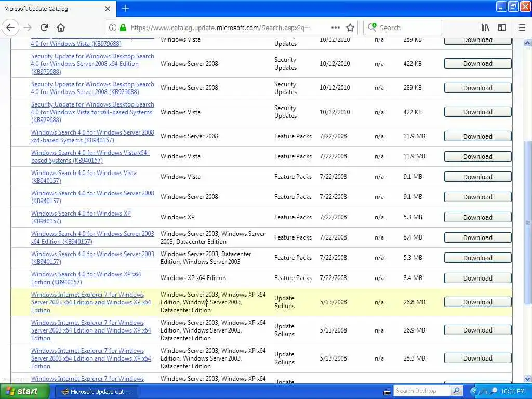The image size is (532, 399).
Task: Download the 5.3 MB Windows XP feature pack
Action: tap(478, 217)
